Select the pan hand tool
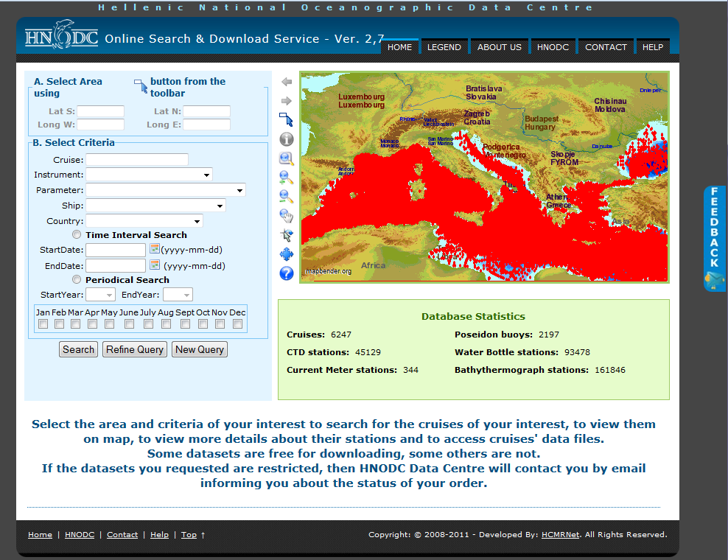 (x=287, y=215)
